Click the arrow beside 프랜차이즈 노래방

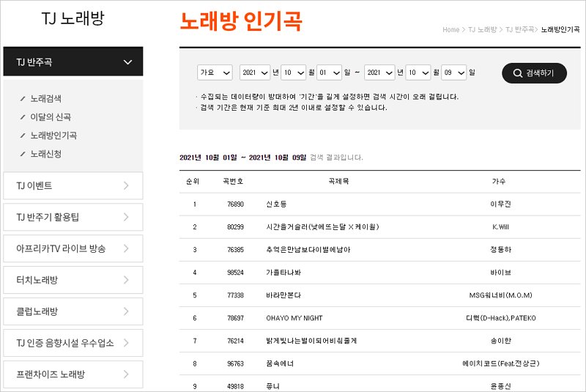127,374
